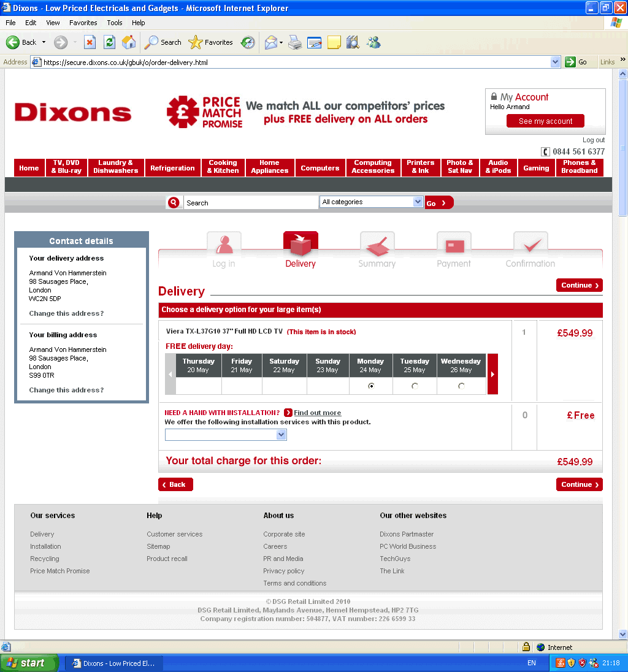The height and width of the screenshot is (672, 628).
Task: Expand the Links toolbar chevron
Action: 623,59
